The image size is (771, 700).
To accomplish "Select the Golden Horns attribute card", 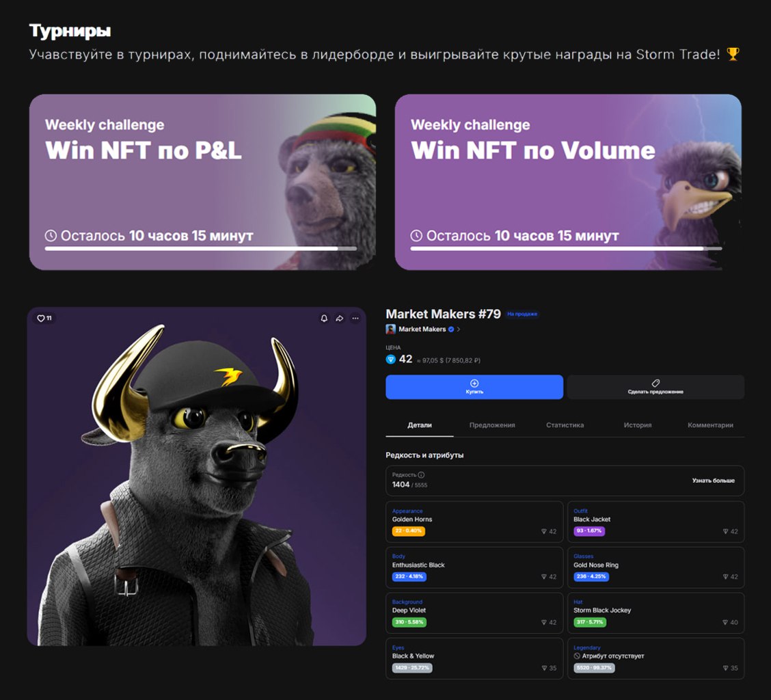I will click(474, 522).
